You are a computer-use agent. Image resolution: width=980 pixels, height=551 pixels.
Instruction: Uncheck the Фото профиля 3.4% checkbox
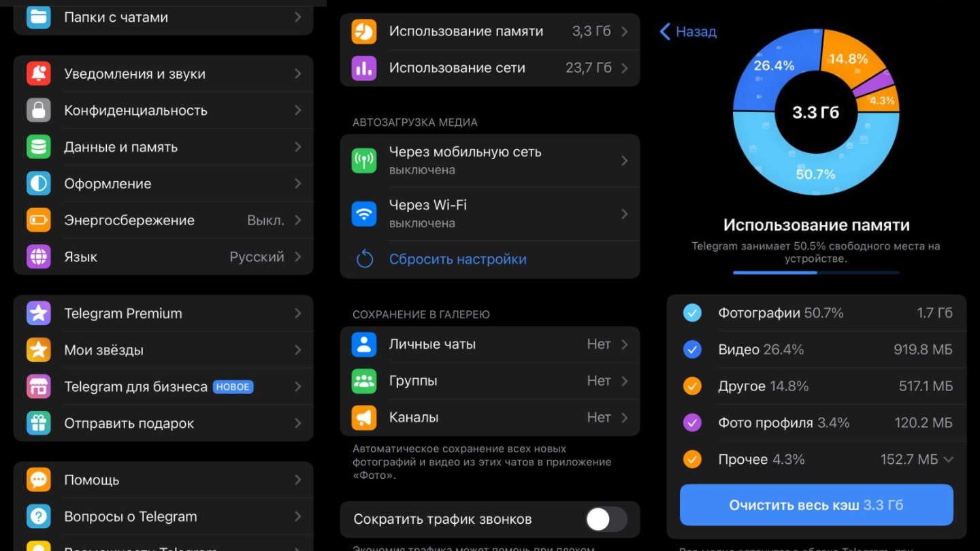tap(692, 423)
